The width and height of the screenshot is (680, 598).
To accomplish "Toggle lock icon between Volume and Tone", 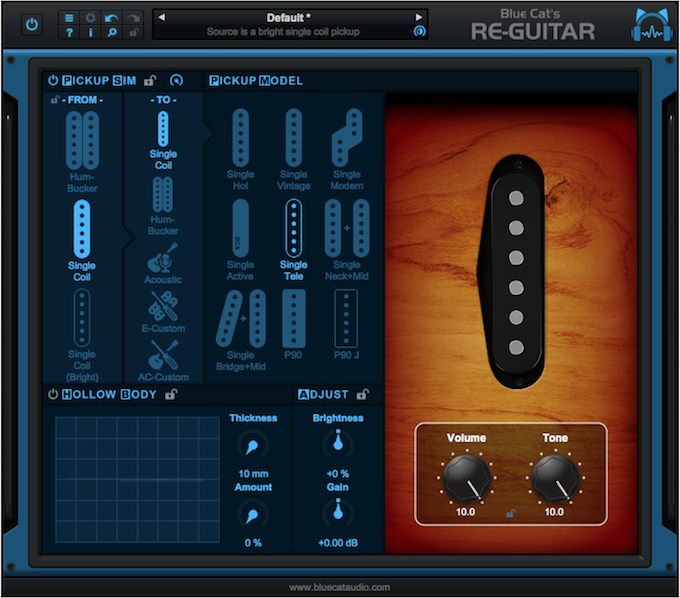I will pyautogui.click(x=510, y=513).
